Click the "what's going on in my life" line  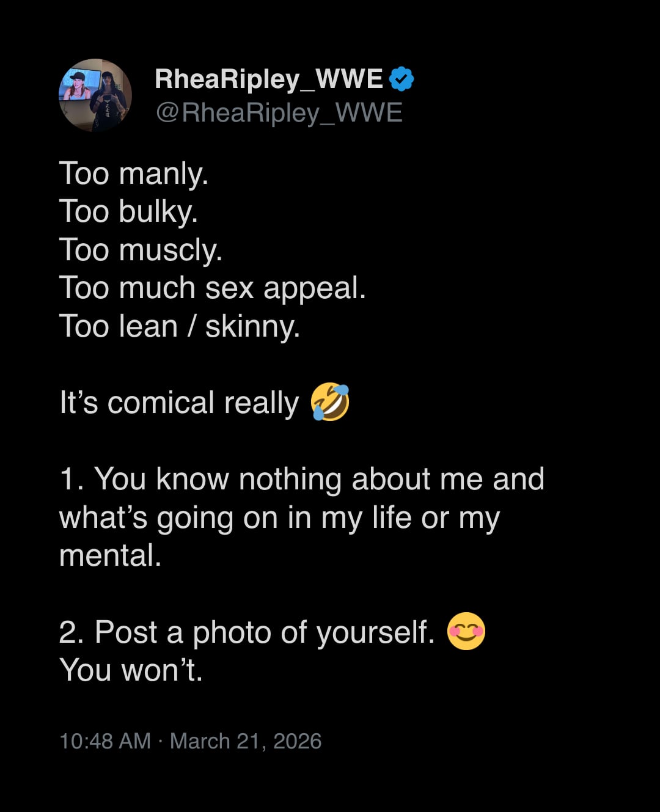pos(279,518)
